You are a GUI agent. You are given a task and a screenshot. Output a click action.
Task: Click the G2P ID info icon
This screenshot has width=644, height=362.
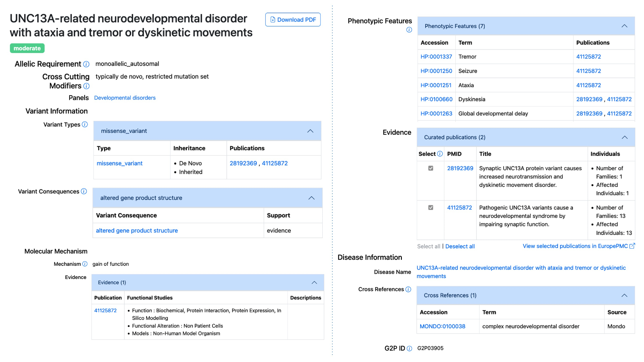pos(409,348)
